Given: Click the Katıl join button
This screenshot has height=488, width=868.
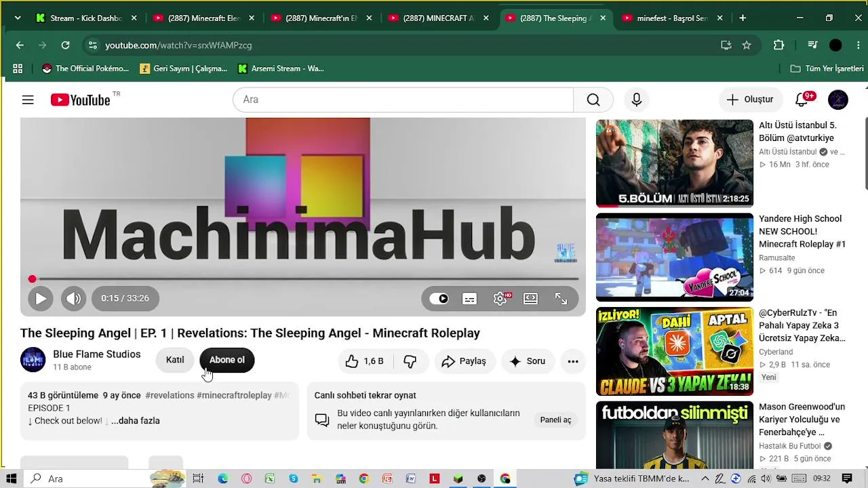Looking at the screenshot, I should (175, 360).
